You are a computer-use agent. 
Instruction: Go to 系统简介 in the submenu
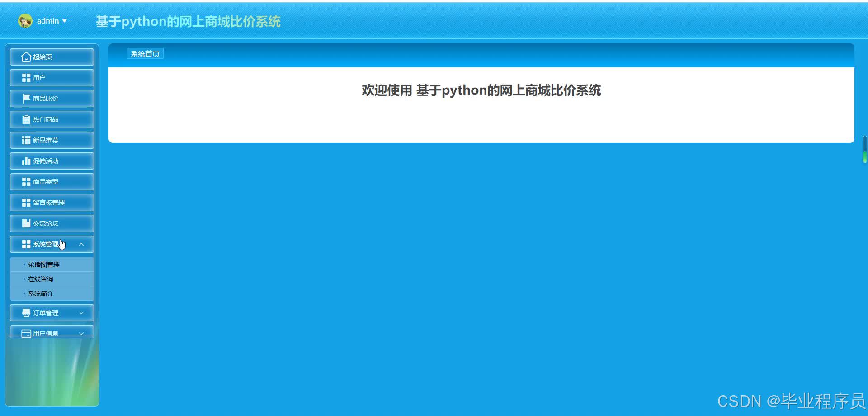(52, 293)
